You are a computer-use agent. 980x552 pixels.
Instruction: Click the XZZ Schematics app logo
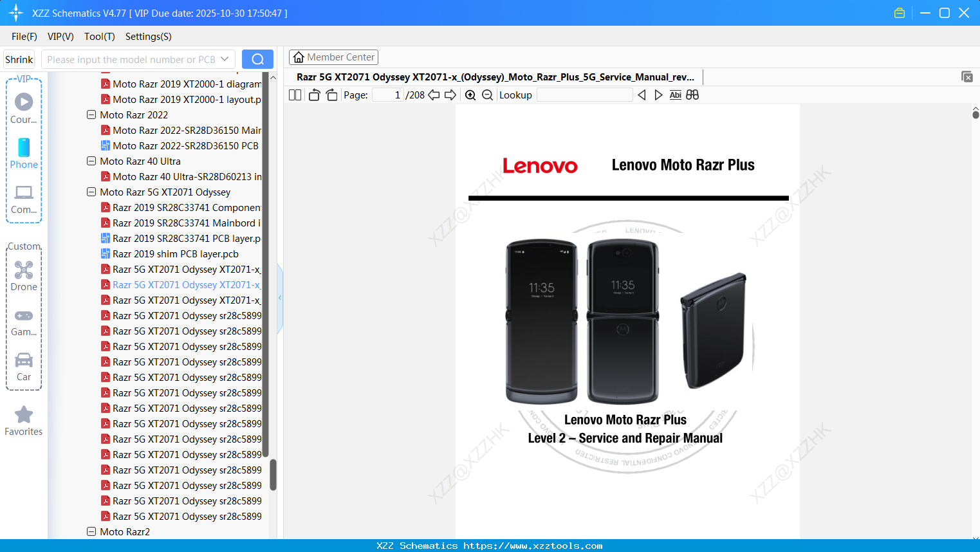point(16,13)
